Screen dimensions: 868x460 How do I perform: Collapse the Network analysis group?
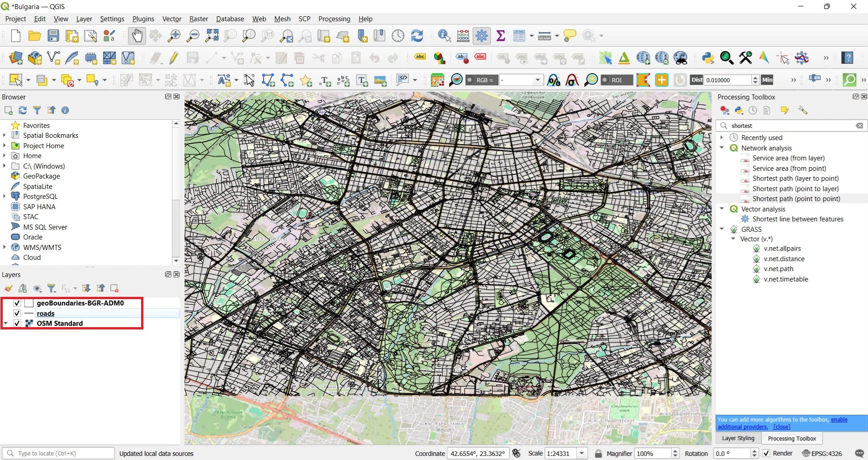(722, 148)
